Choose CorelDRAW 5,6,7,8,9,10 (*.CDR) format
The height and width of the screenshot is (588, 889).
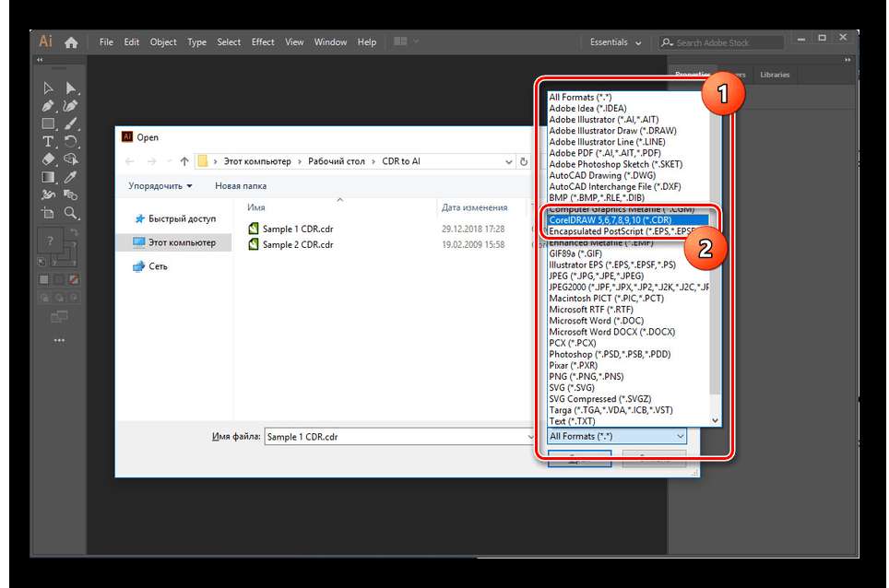[628, 219]
